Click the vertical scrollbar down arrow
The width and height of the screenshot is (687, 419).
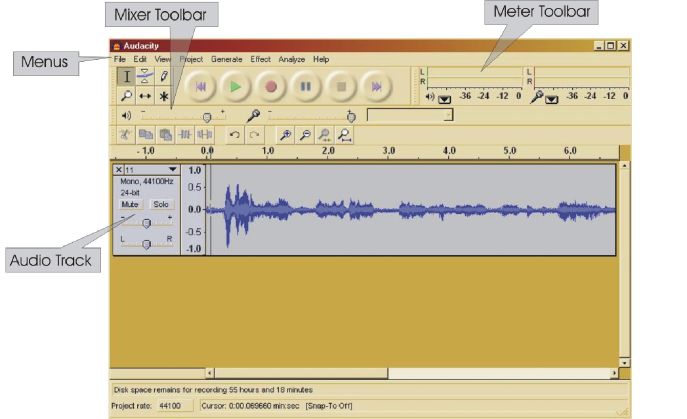[625, 362]
